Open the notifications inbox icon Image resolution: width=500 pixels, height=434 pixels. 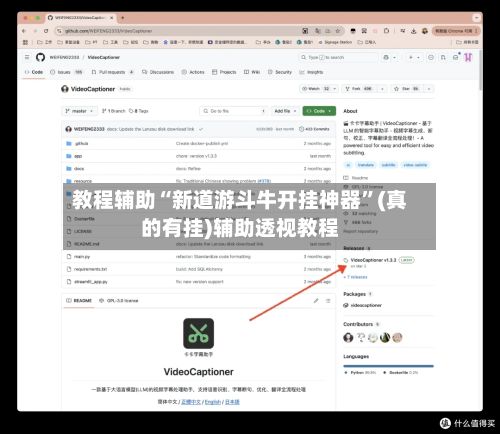tap(456, 57)
